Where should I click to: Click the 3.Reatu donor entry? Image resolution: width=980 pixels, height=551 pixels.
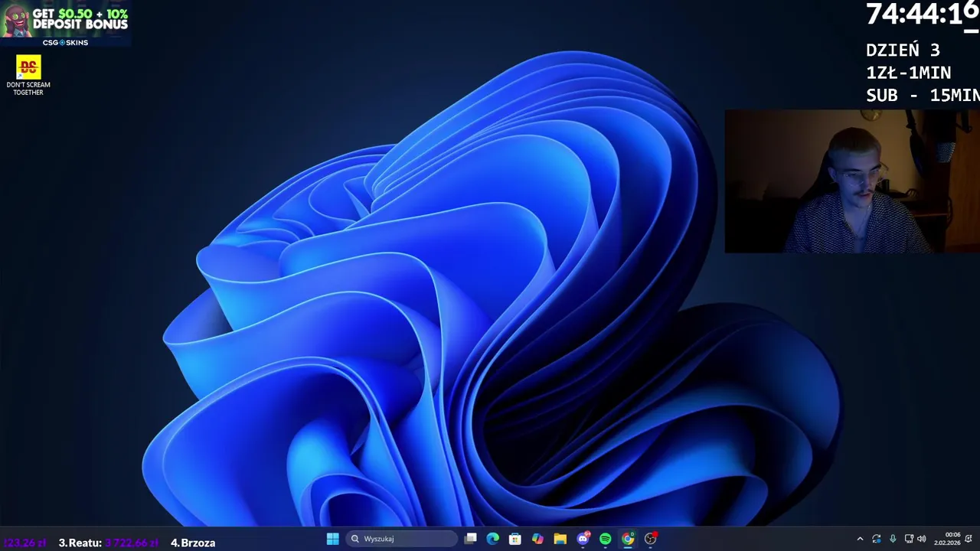(x=108, y=543)
